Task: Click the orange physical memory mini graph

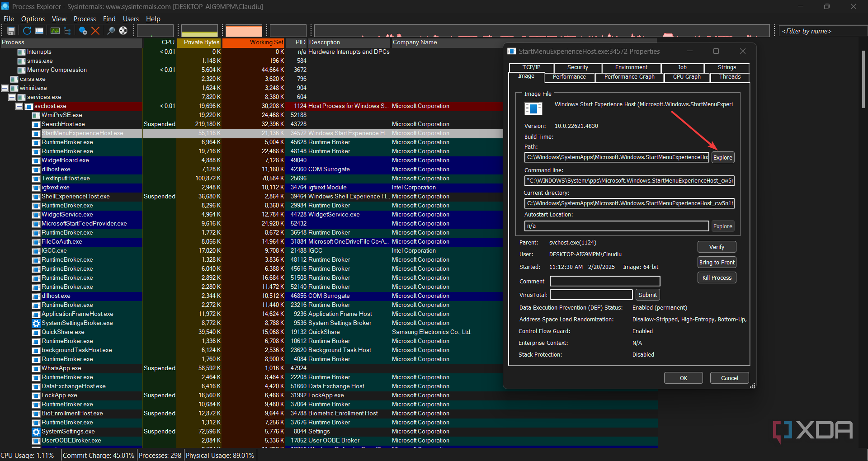Action: pyautogui.click(x=244, y=31)
